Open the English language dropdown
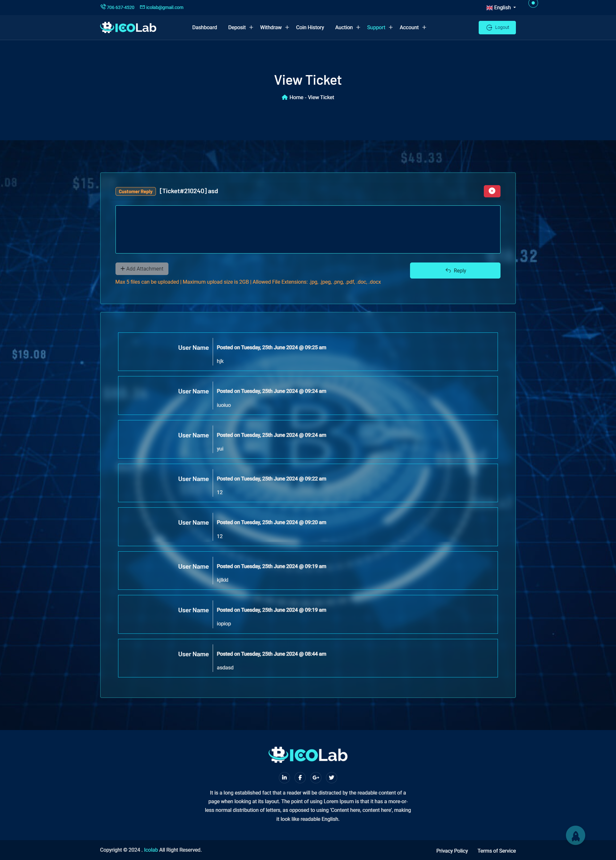This screenshot has width=616, height=860. 501,8
